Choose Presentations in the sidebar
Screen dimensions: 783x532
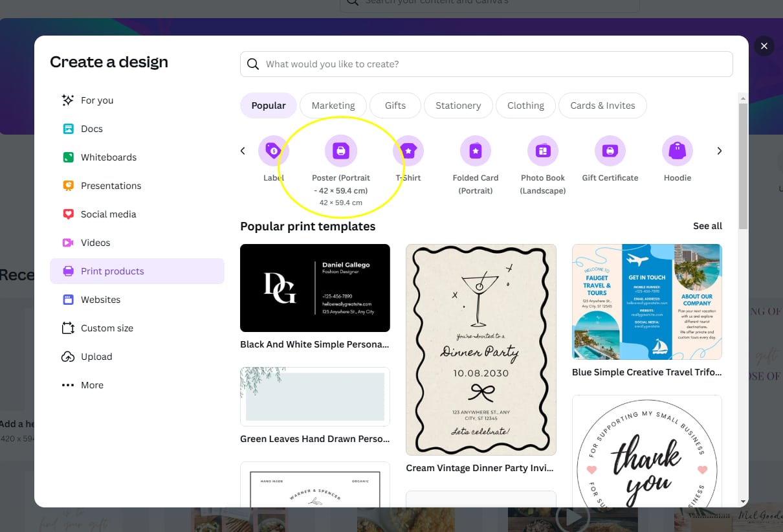pos(137,186)
